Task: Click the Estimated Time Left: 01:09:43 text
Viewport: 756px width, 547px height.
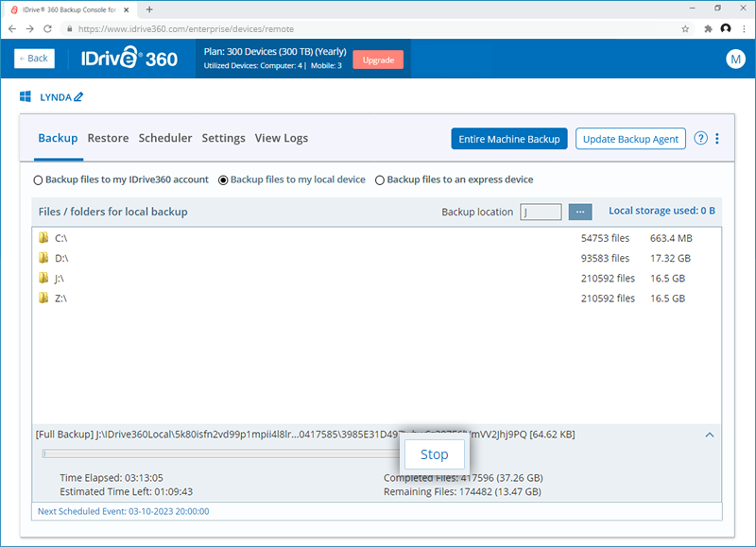Action: 127,491
